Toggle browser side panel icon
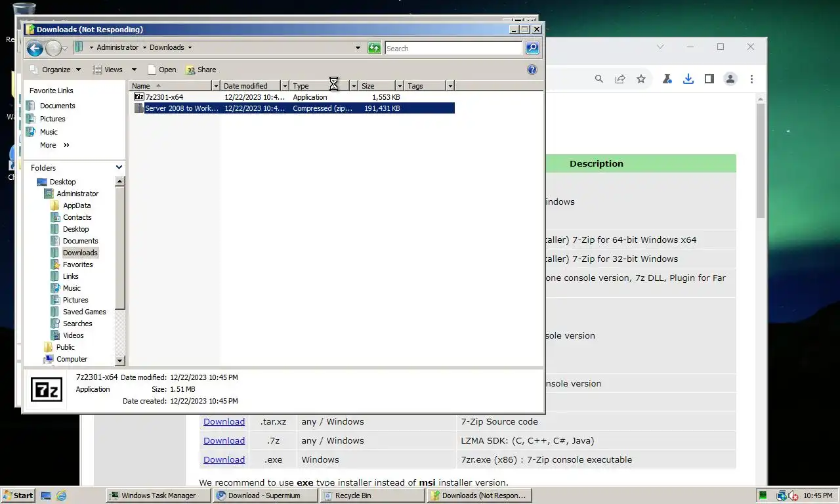Viewport: 840px width, 504px height. click(709, 79)
